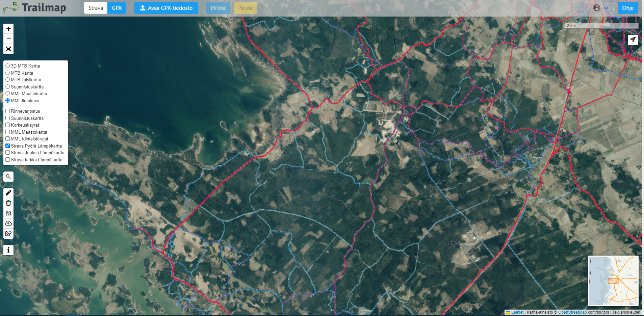Click the trash can delete icon
Image resolution: width=644 pixels, height=316 pixels.
click(8, 203)
